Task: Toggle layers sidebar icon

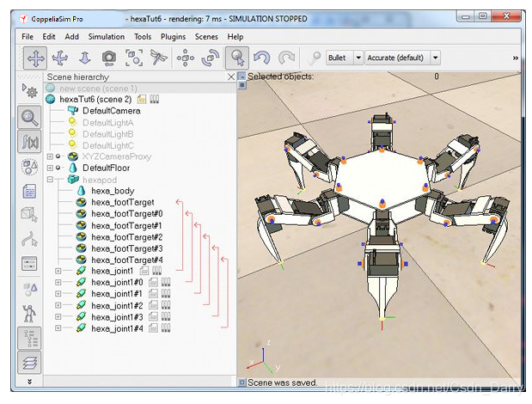Action: 29,363
